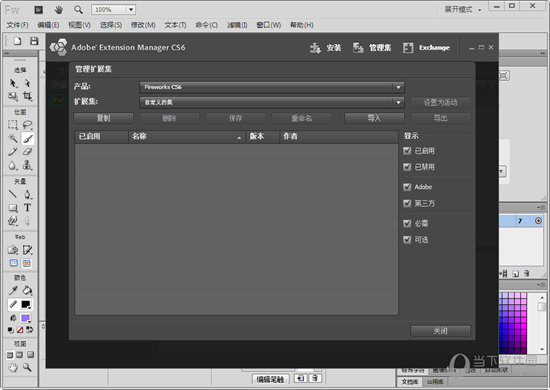Open the 展开模式 workspace dropdown
Screen dimensions: 550x390
(463, 9)
